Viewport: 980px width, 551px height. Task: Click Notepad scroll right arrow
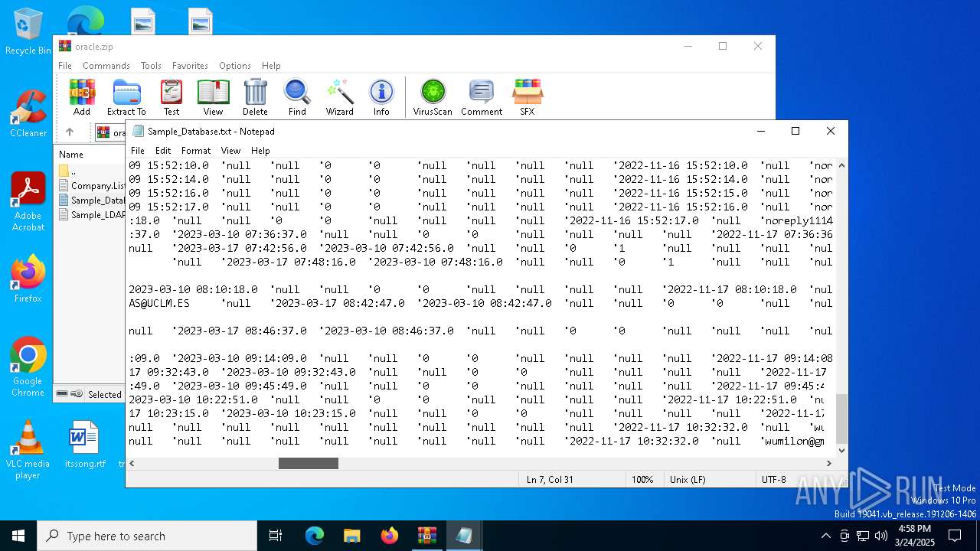pos(829,463)
